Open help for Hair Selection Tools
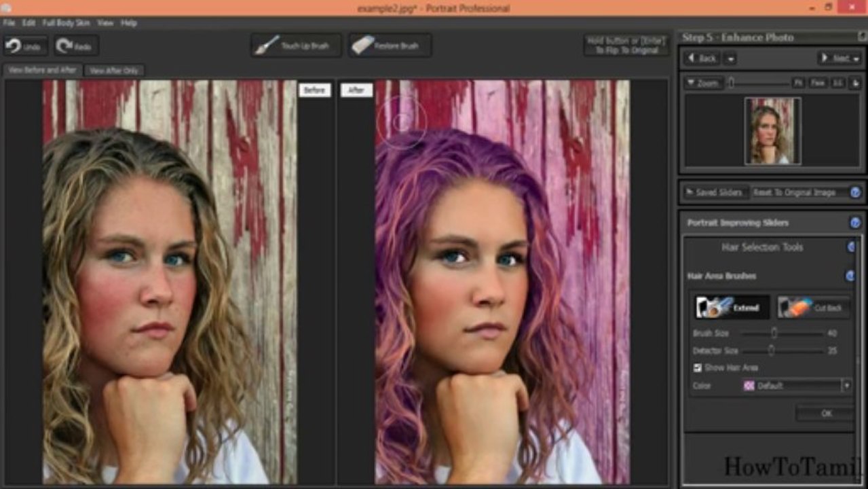This screenshot has height=489, width=868. (852, 247)
